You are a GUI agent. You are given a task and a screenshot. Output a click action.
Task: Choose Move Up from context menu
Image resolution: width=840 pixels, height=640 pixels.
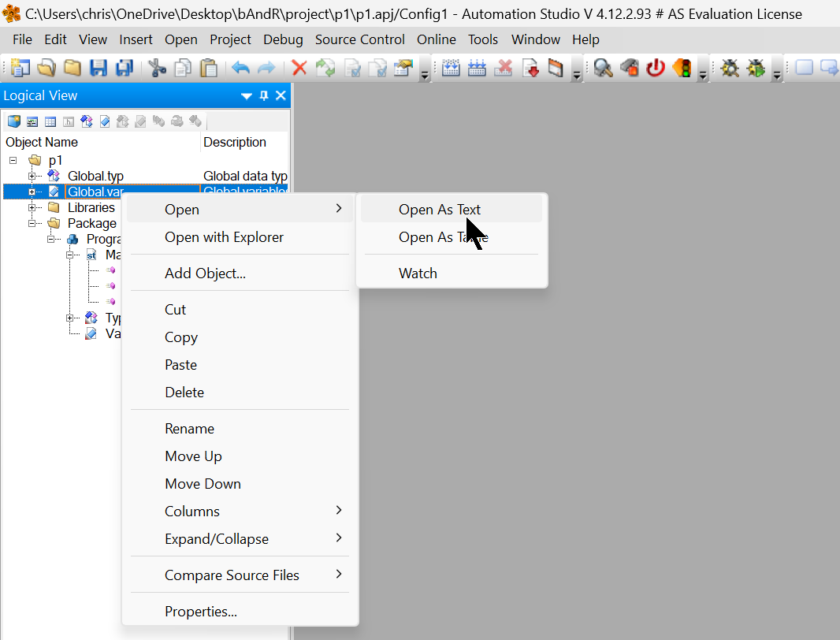tap(240, 456)
